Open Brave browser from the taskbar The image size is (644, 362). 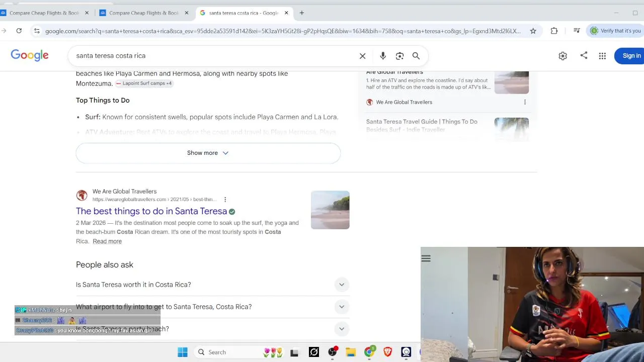[388, 352]
